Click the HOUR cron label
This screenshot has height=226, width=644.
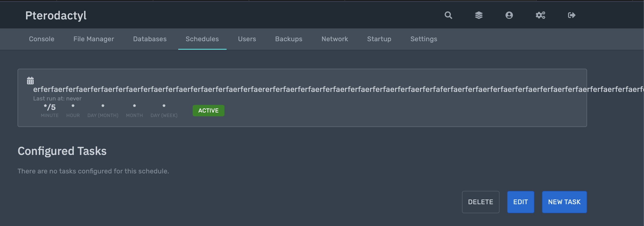click(x=73, y=115)
